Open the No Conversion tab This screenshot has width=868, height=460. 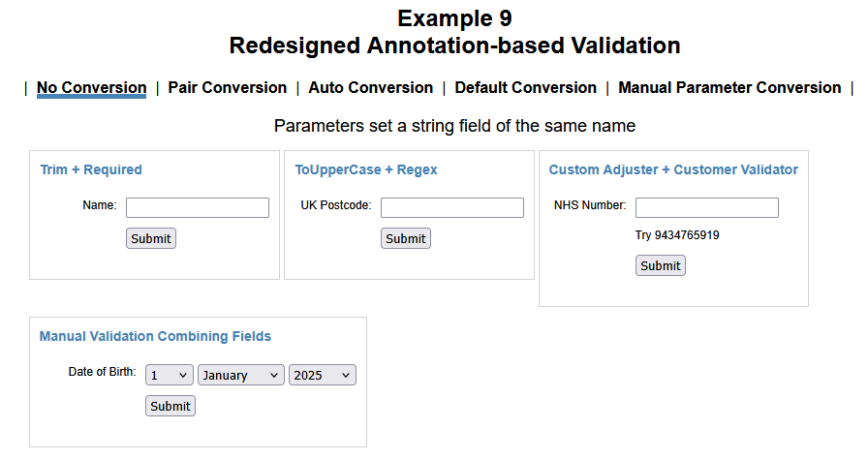pos(91,87)
